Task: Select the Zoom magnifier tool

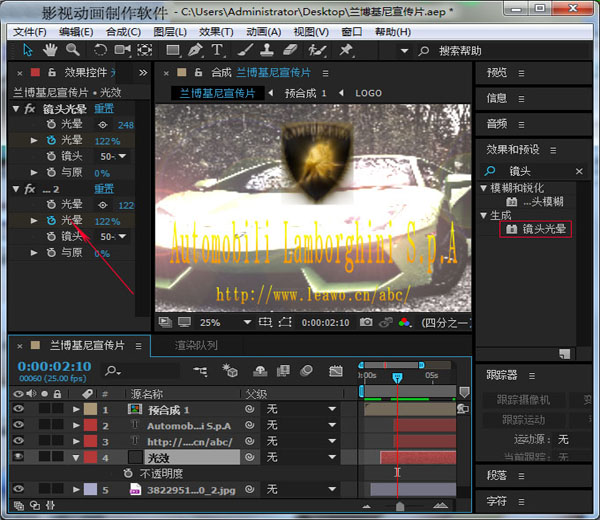Action: (73, 50)
